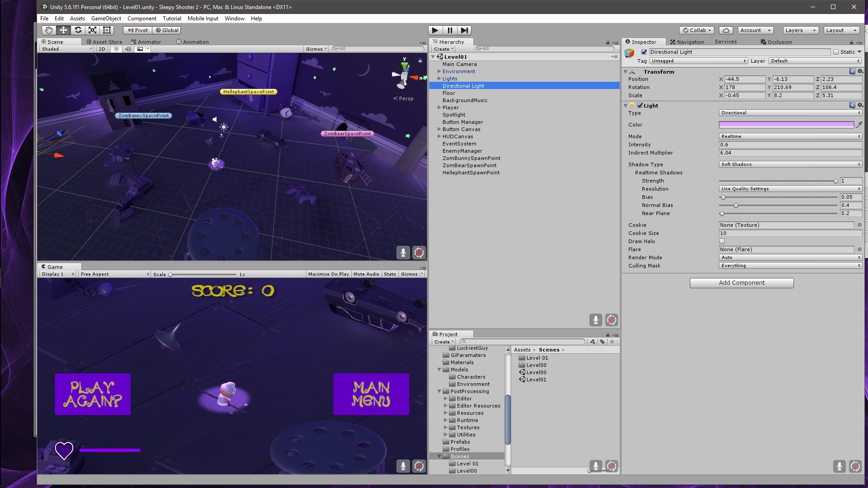Expand the Environment hierarchy item
The height and width of the screenshot is (488, 868).
click(439, 71)
